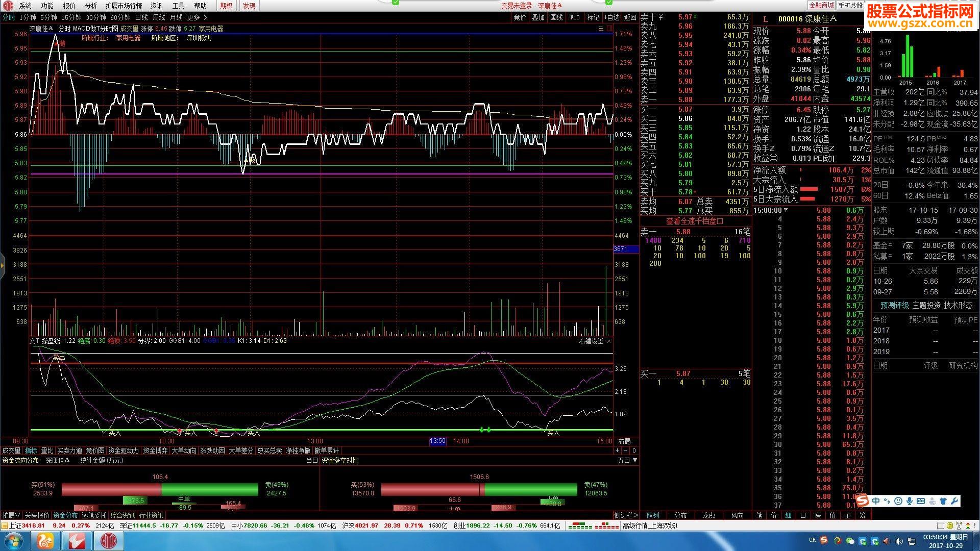Viewport: 980px width, 551px height.
Task: Expand the 更多 periods dropdown
Action: pyautogui.click(x=197, y=17)
